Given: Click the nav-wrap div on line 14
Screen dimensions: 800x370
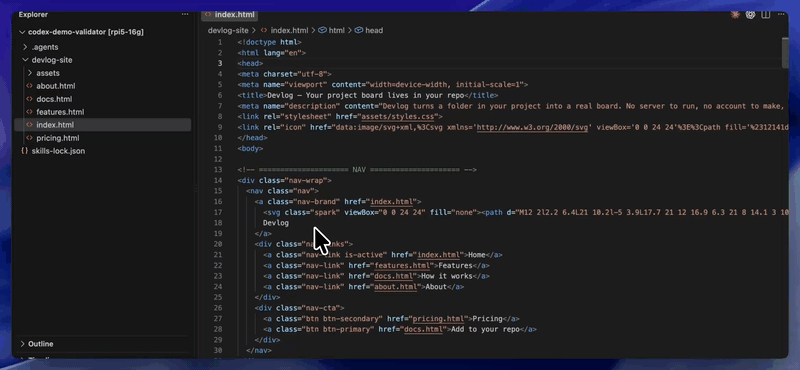Looking at the screenshot, I should tap(284, 180).
